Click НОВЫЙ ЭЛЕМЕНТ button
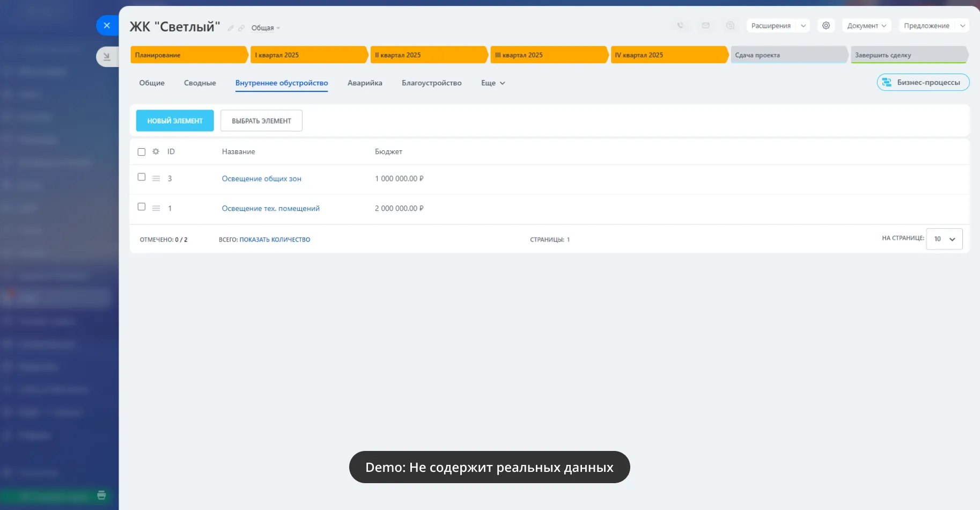This screenshot has width=980, height=510. pyautogui.click(x=175, y=121)
